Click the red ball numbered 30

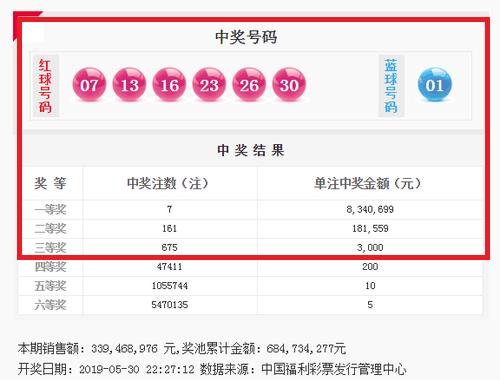coord(289,84)
